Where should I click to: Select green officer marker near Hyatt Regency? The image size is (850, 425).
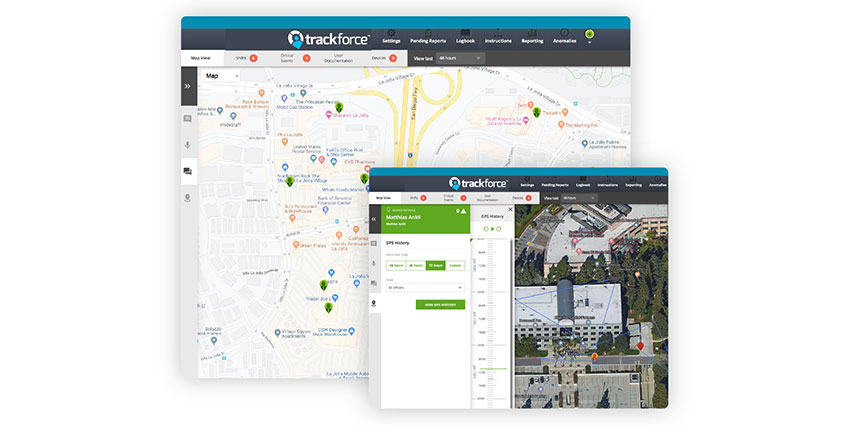536,112
